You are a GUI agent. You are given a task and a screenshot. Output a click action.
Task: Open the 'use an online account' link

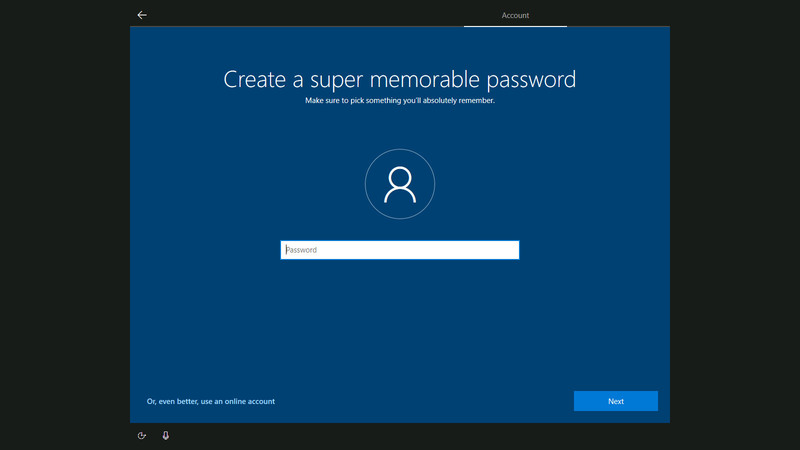pyautogui.click(x=249, y=402)
